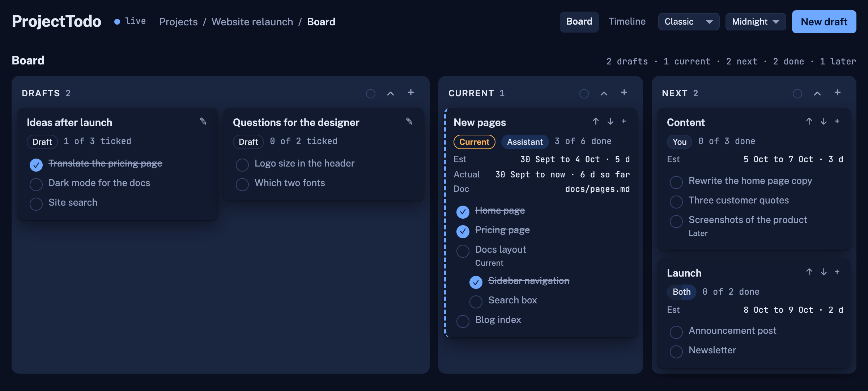The width and height of the screenshot is (868, 391).
Task: Move Launch card down
Action: coord(824,272)
